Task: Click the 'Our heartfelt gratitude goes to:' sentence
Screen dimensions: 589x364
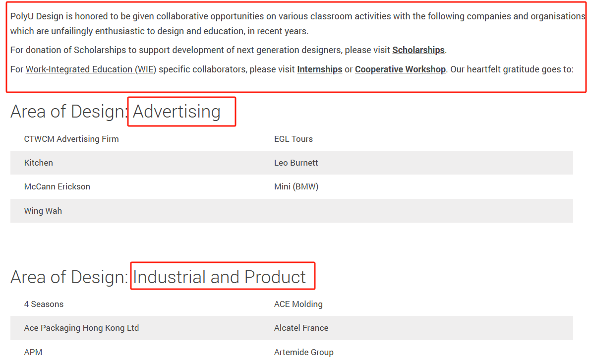Action: coord(512,69)
